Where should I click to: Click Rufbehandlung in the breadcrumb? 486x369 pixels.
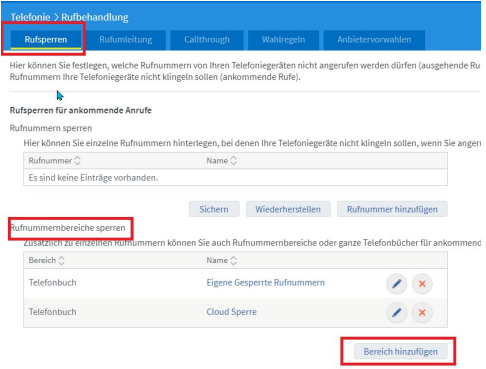95,17
